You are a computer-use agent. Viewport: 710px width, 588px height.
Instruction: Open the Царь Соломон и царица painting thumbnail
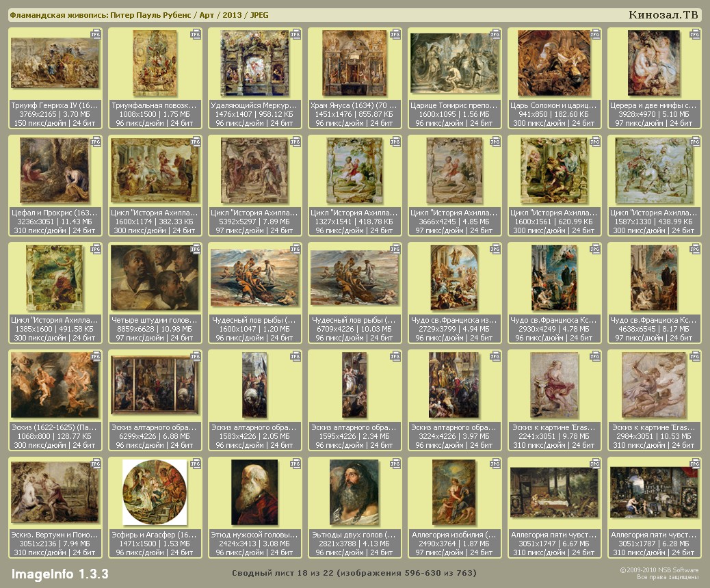(554, 63)
